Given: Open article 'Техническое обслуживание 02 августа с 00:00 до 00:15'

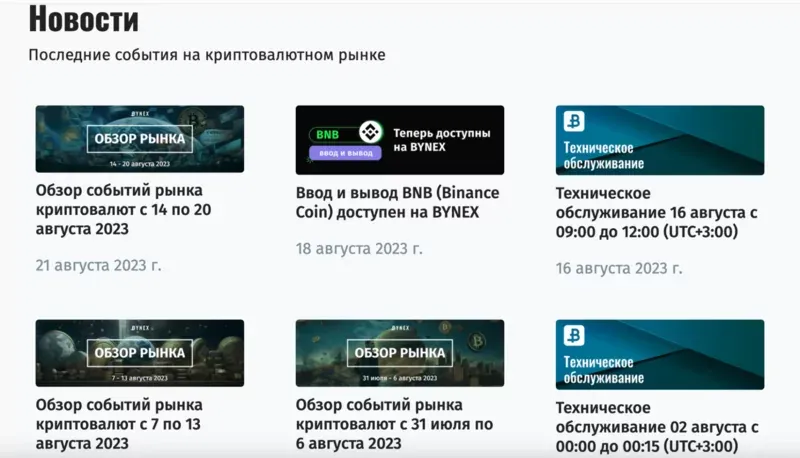Looking at the screenshot, I should 657,427.
